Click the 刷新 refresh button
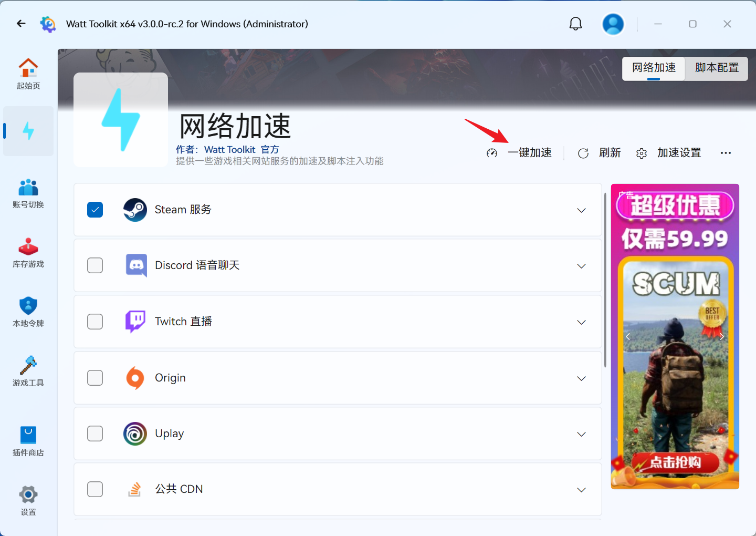 click(x=600, y=153)
